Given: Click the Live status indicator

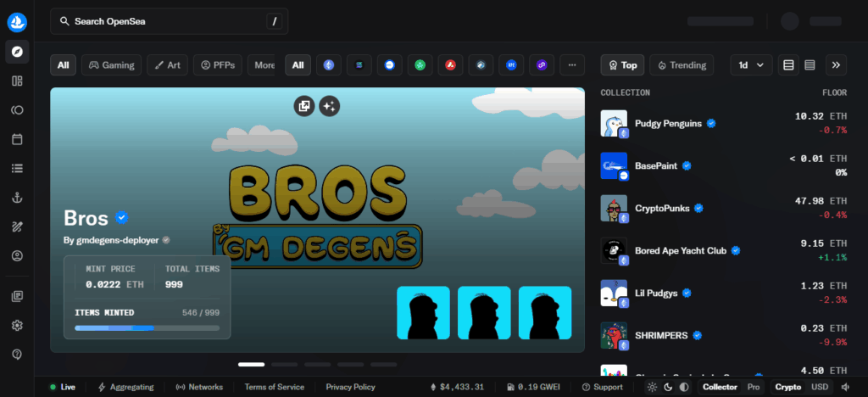Looking at the screenshot, I should pyautogui.click(x=63, y=387).
